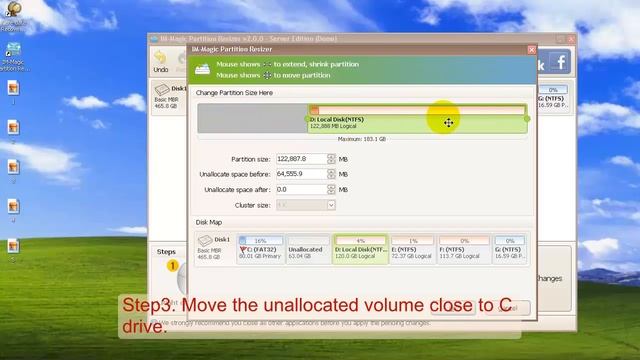Select the Unallocated 63.04 GB block in Disk Map
The width and height of the screenshot is (640, 360).
pos(308,249)
